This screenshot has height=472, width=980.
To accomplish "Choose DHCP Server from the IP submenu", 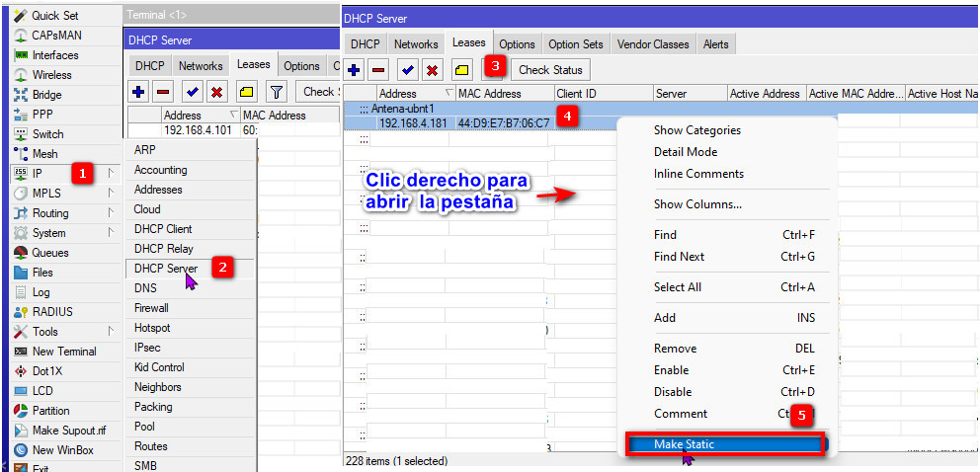I will [165, 269].
